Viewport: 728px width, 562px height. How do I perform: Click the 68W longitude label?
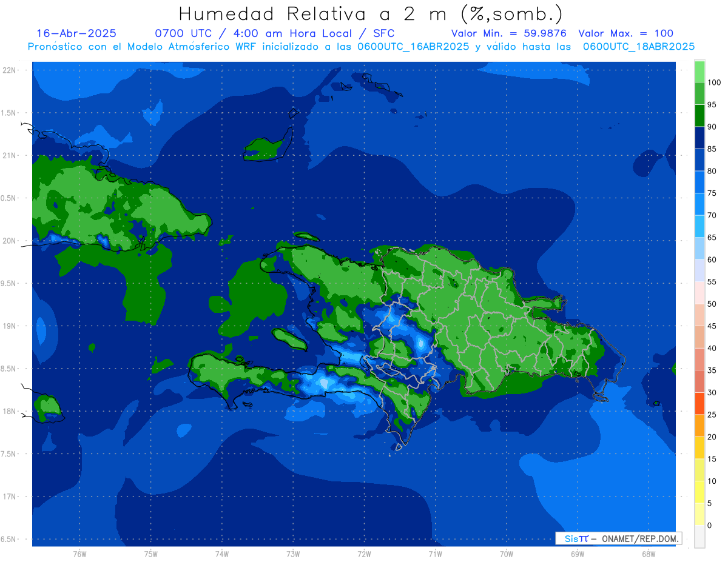click(649, 554)
